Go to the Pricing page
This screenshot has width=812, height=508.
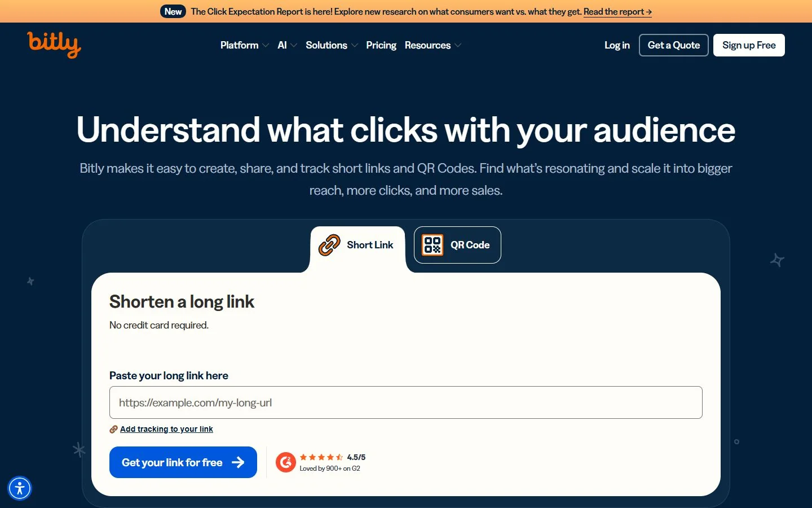(381, 45)
